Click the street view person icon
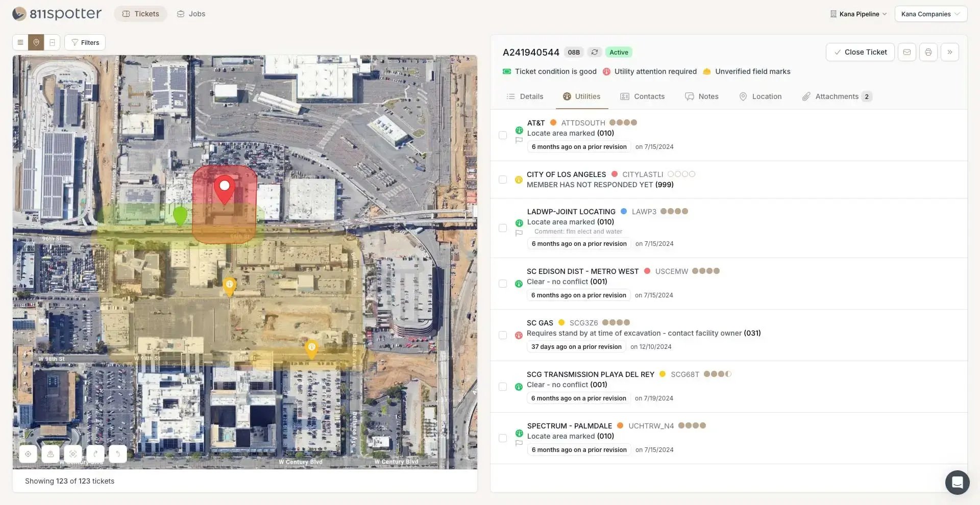 (x=51, y=454)
